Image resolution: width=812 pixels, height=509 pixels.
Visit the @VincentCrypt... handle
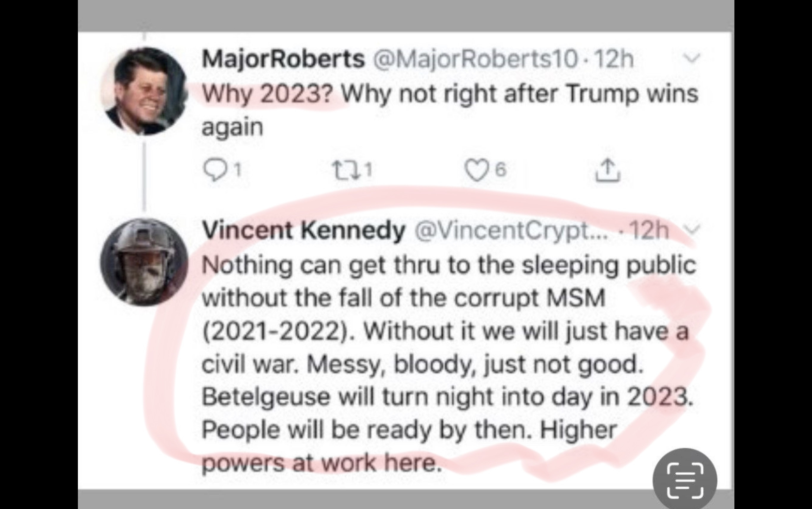coord(511,231)
